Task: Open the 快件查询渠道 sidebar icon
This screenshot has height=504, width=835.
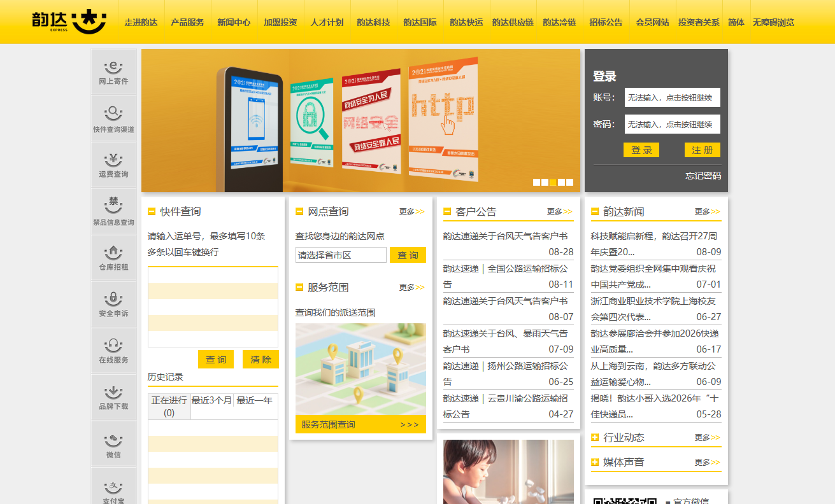Action: (x=113, y=118)
